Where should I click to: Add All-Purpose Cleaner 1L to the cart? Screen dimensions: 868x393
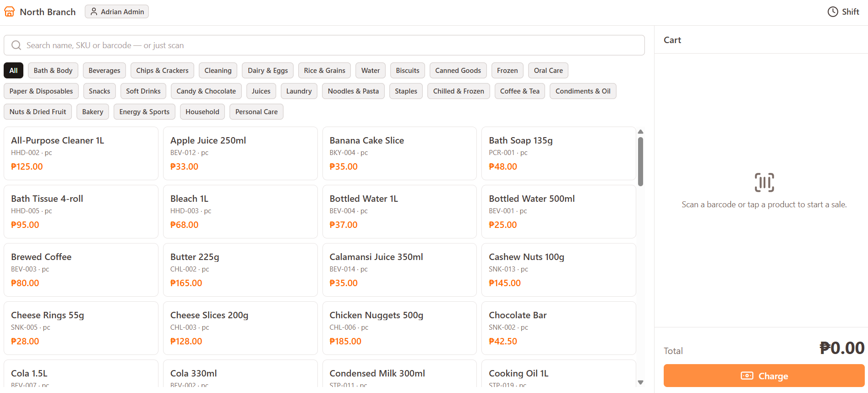coord(81,153)
